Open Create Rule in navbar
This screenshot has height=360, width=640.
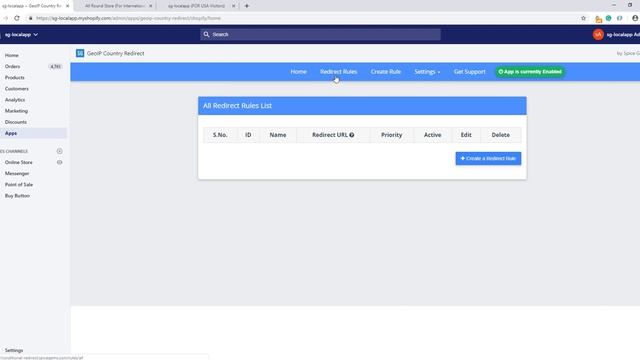(385, 72)
